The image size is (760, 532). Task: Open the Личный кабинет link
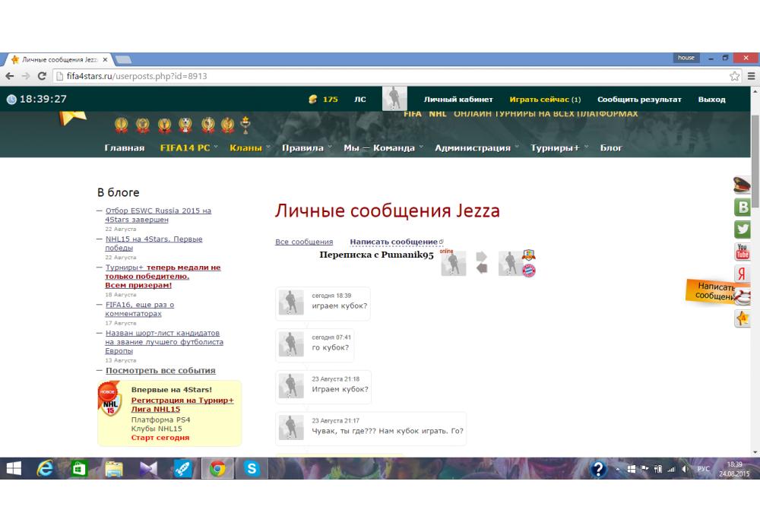click(458, 100)
